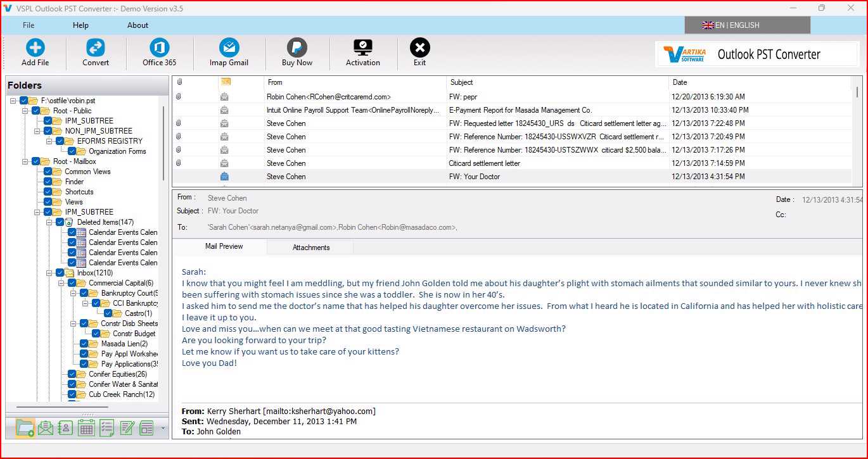This screenshot has height=459, width=868.
Task: Click the Inbox folder icon
Action: point(70,273)
